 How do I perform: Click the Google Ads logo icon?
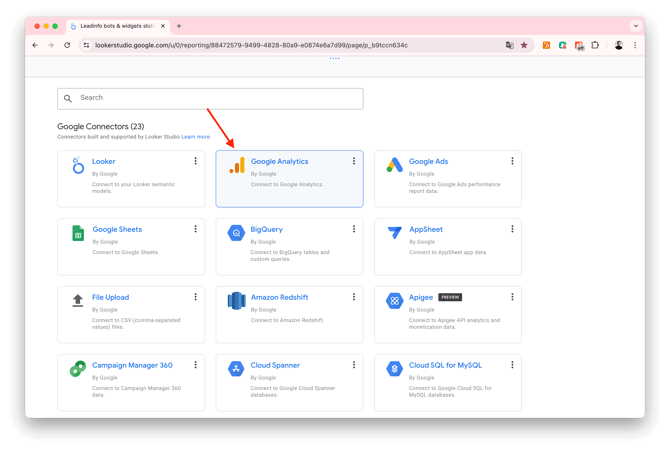pos(395,165)
